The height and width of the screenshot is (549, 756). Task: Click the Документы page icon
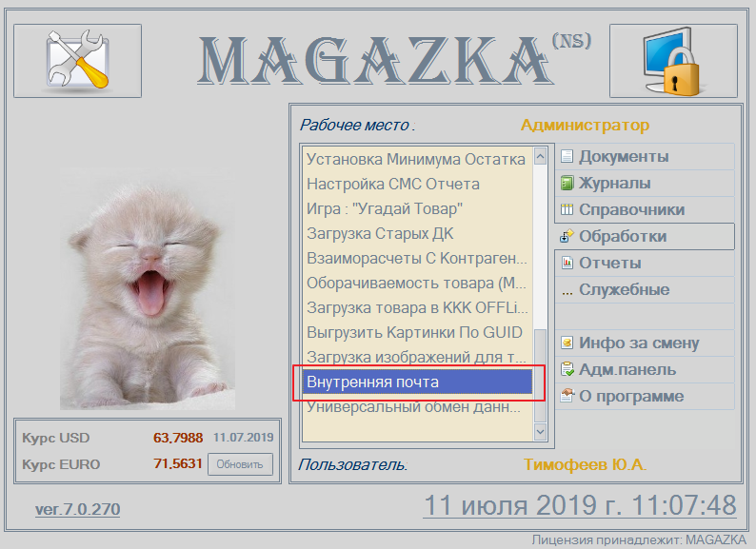click(x=567, y=157)
